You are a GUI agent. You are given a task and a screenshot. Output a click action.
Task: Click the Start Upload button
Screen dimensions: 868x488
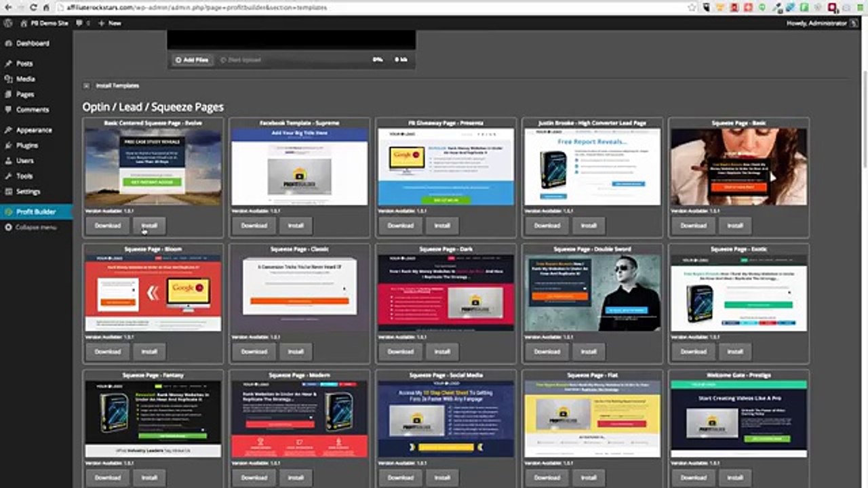241,60
